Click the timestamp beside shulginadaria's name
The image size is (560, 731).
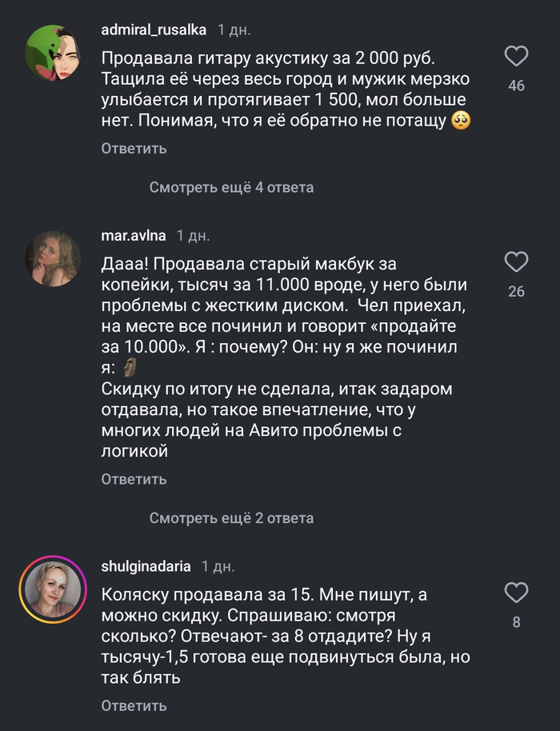pos(218,566)
